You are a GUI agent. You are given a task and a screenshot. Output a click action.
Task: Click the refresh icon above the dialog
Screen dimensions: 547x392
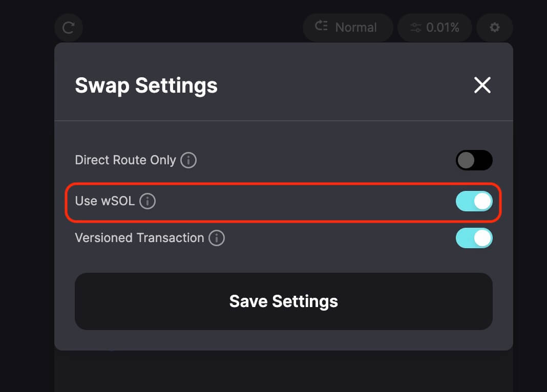coord(69,28)
